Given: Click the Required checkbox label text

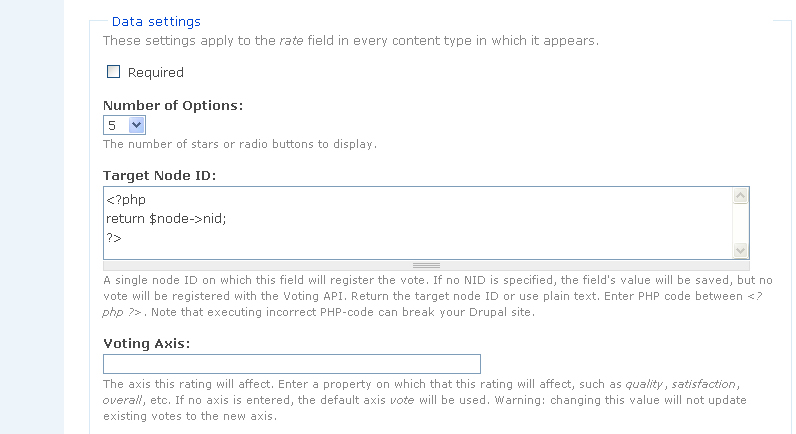Looking at the screenshot, I should [155, 72].
